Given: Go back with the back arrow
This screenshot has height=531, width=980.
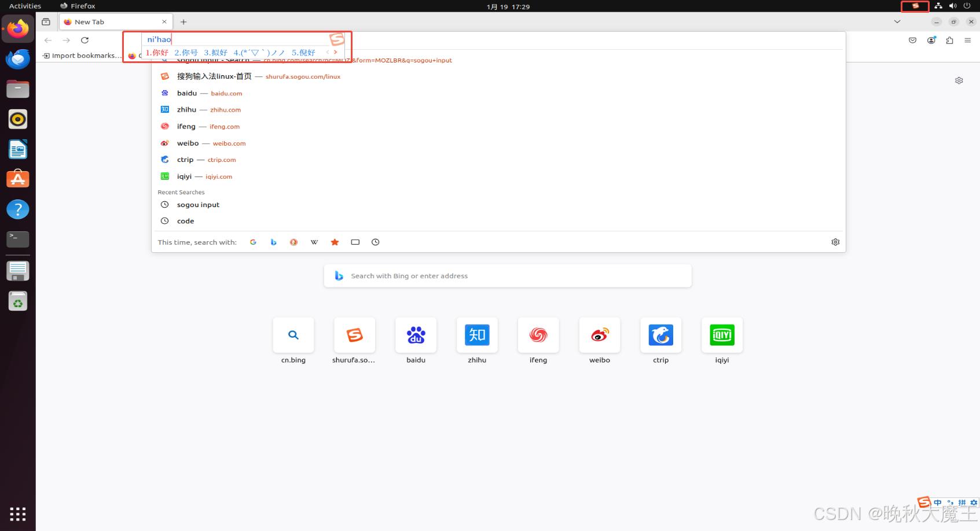Looking at the screenshot, I should pos(48,40).
